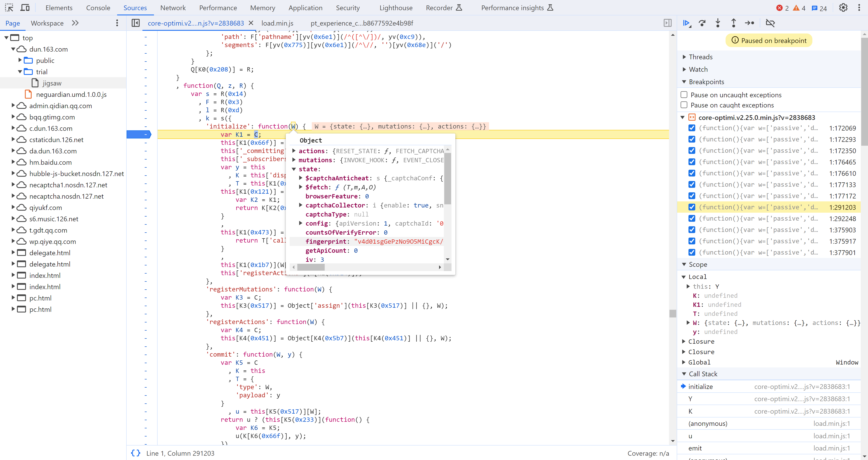Hide the navigator sidebar
868x460 pixels.
135,23
